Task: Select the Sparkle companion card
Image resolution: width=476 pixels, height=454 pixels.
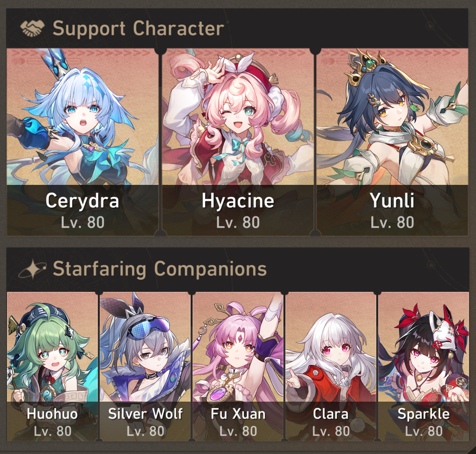Action: click(x=424, y=366)
